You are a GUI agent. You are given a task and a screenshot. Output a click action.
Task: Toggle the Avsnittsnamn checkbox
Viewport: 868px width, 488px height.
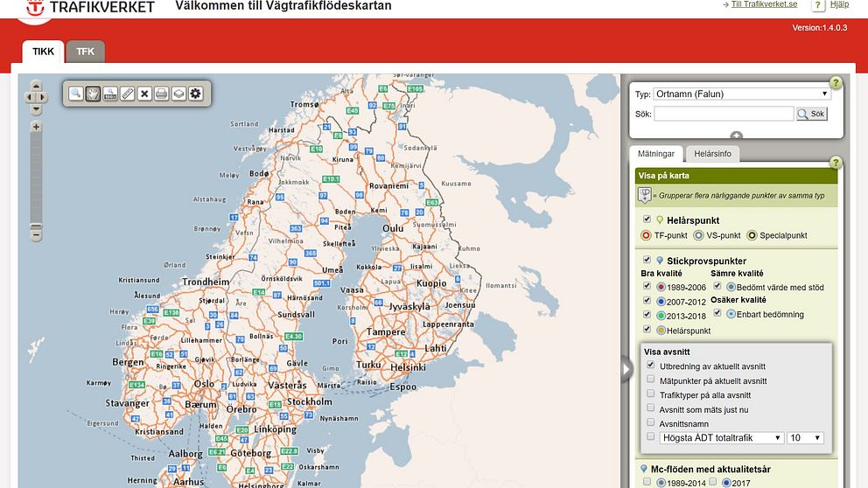[x=650, y=422]
